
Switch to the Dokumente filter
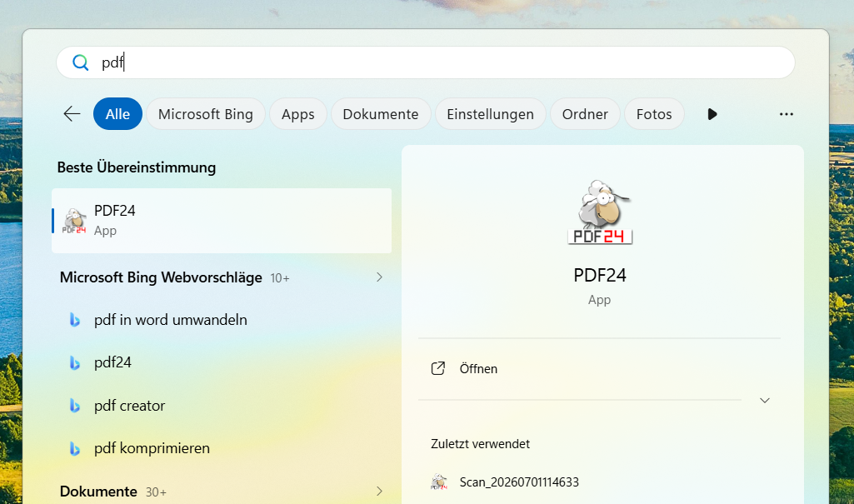(381, 114)
